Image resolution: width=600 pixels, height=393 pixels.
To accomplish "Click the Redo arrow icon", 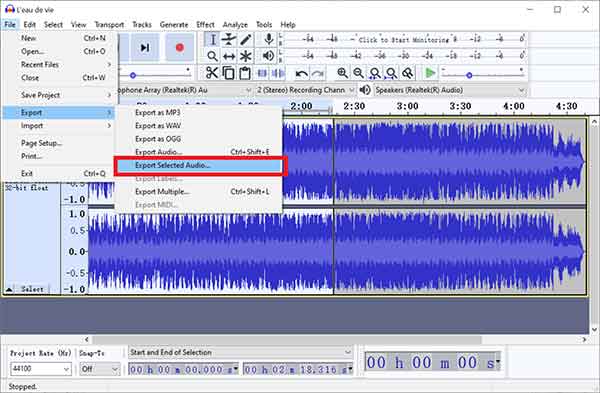I will pyautogui.click(x=318, y=73).
